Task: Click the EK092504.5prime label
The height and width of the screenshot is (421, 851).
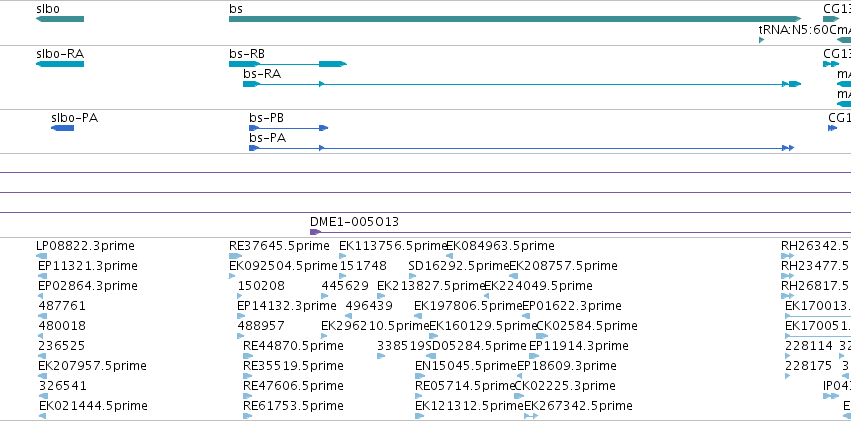Action: (283, 266)
